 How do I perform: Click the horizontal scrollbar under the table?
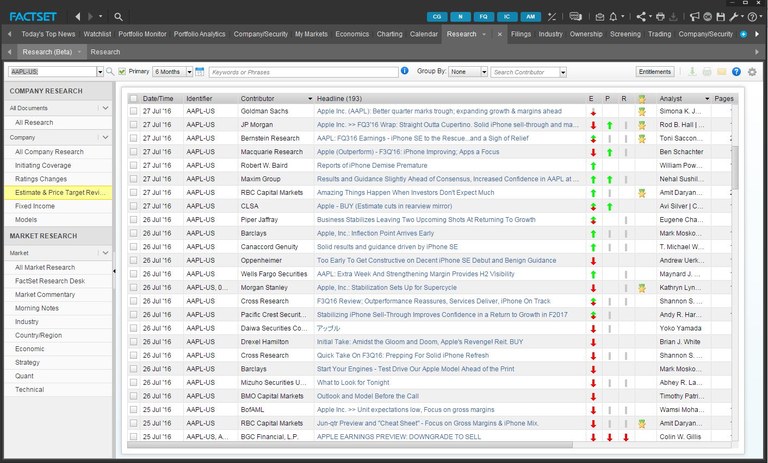350,445
